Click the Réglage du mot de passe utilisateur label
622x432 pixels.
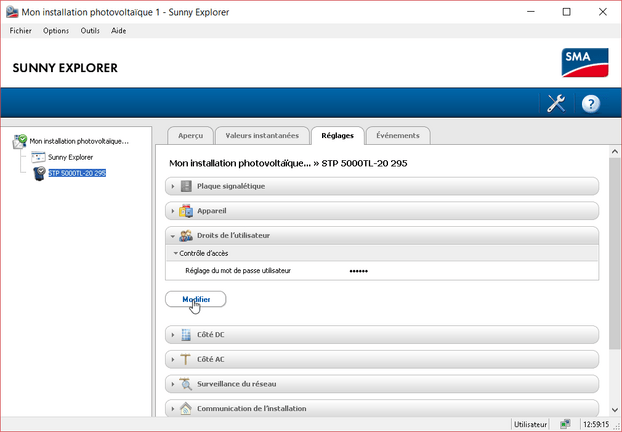(x=238, y=271)
